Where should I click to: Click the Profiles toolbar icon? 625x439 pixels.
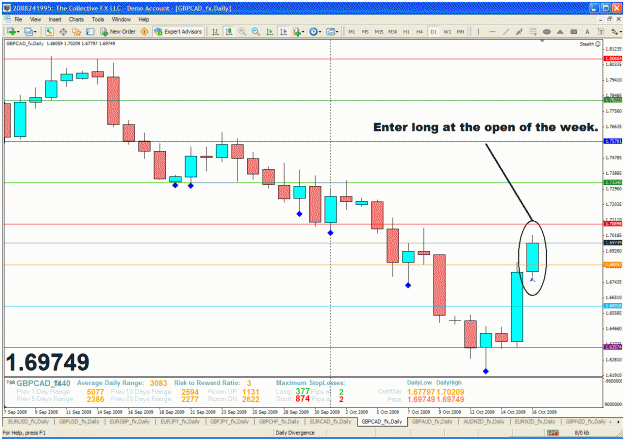pos(28,31)
